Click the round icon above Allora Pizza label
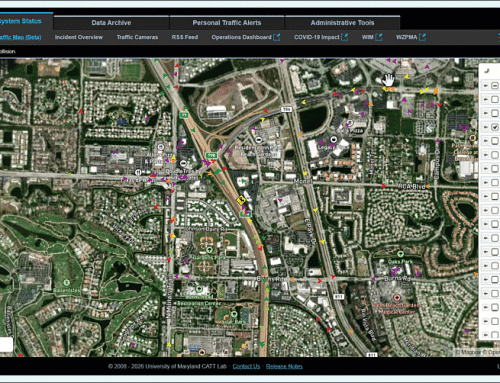The height and width of the screenshot is (383, 500). tap(161, 147)
